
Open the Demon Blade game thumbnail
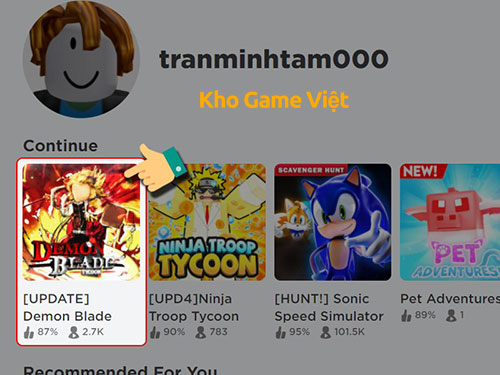pos(82,222)
